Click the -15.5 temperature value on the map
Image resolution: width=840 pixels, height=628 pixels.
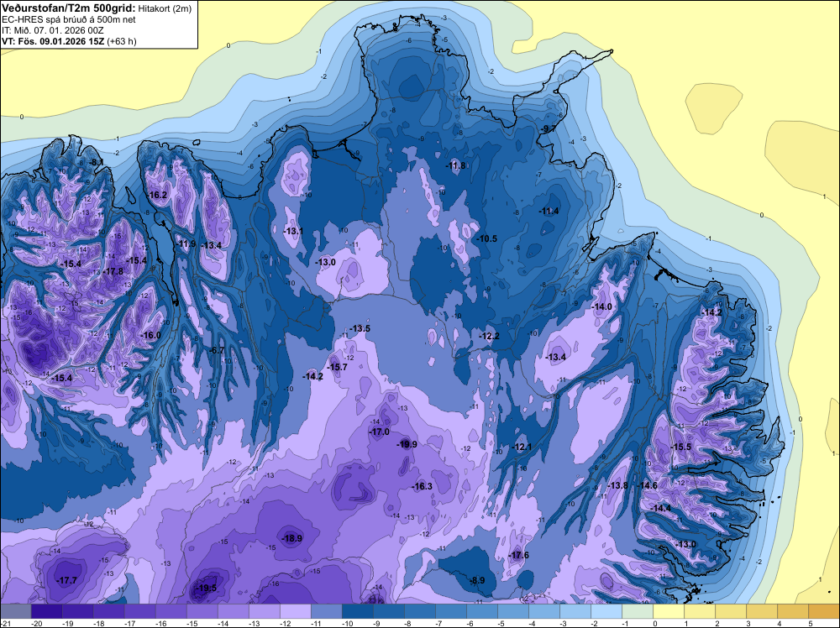click(x=681, y=447)
